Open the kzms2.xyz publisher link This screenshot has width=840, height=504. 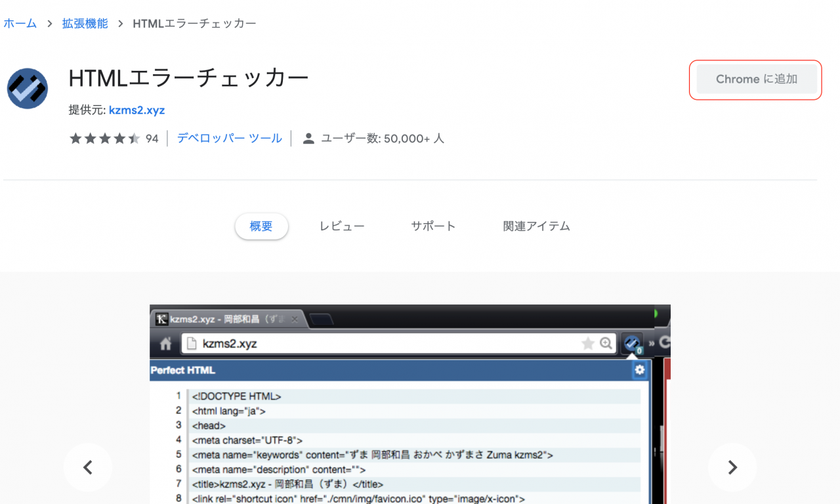136,110
